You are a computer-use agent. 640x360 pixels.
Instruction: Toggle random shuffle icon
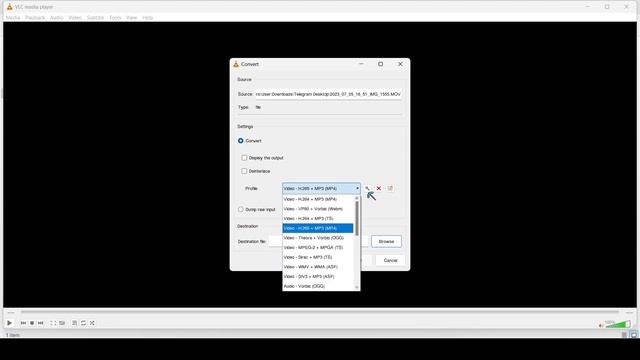click(x=92, y=323)
